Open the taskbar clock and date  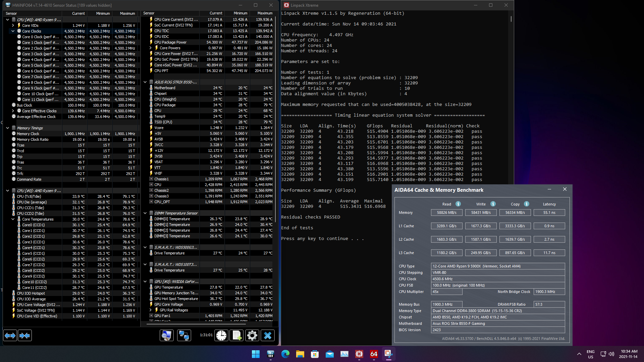click(x=628, y=354)
